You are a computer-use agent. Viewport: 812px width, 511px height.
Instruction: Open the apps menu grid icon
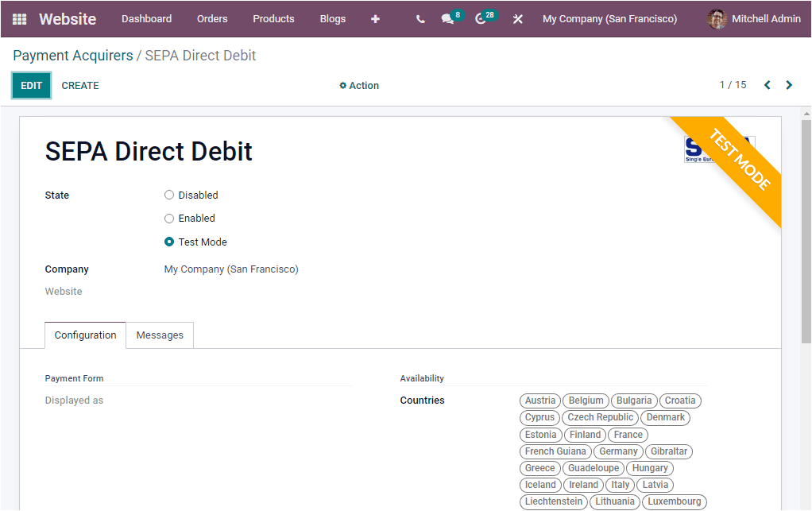21,18
